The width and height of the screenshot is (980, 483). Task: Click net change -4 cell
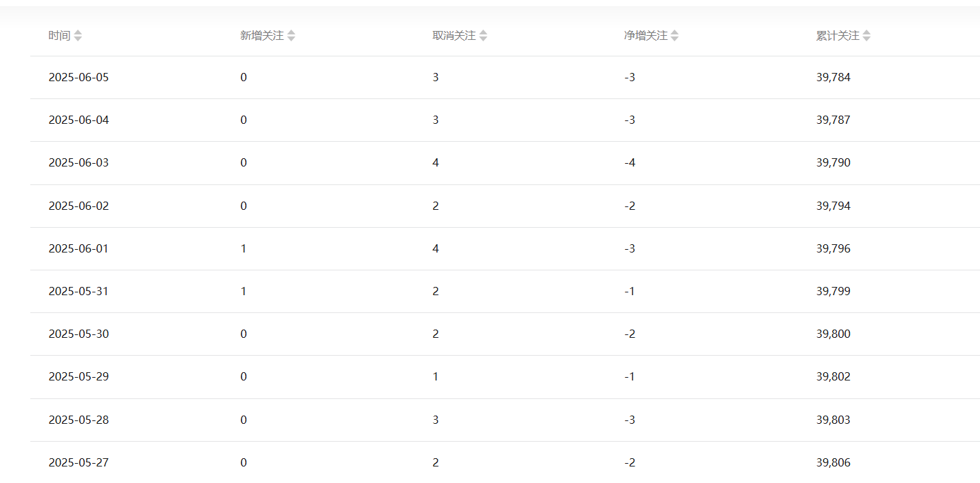(x=630, y=163)
